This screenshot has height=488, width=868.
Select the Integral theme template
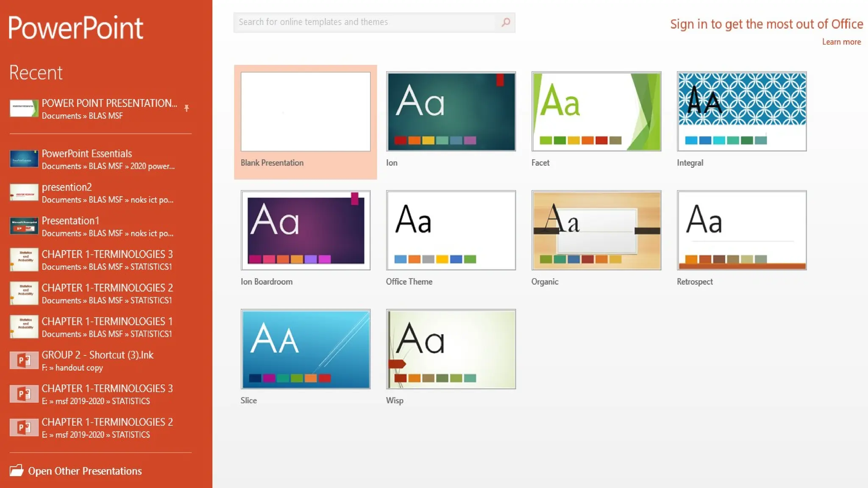click(x=741, y=112)
